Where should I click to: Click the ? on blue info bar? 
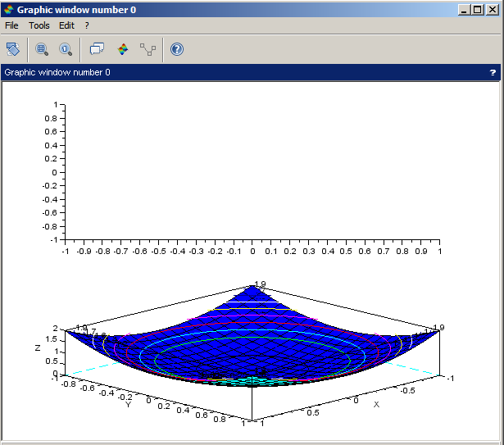[x=493, y=72]
